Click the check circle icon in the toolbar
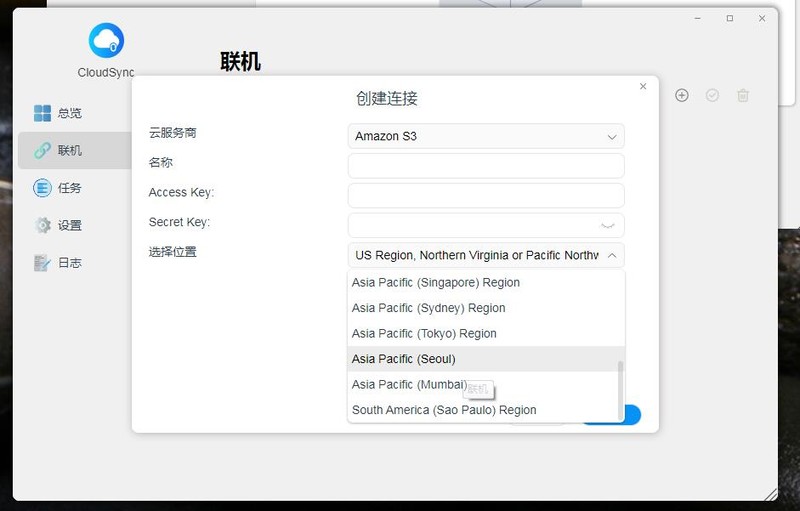This screenshot has width=800, height=511. 712,95
